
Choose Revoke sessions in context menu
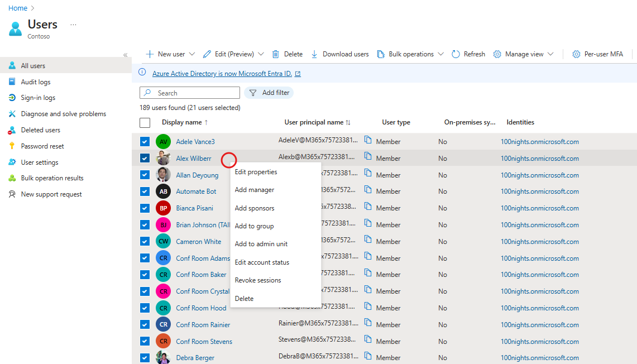coord(258,280)
